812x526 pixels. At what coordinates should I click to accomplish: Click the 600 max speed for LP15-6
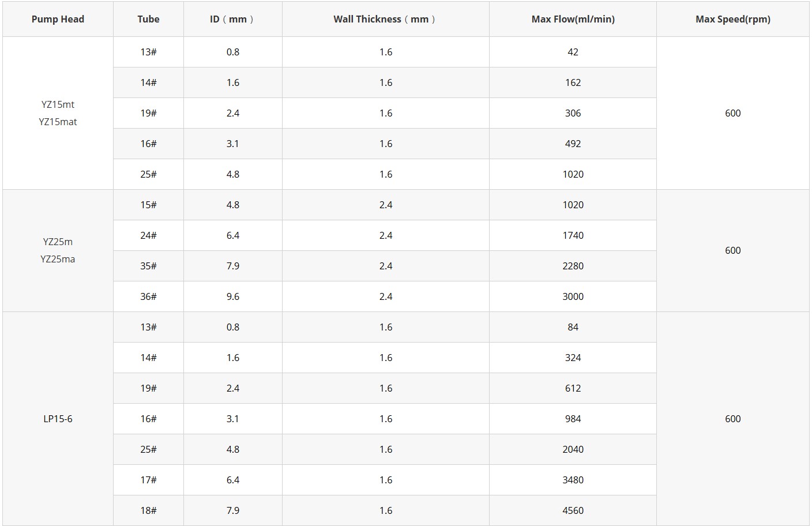[732, 419]
